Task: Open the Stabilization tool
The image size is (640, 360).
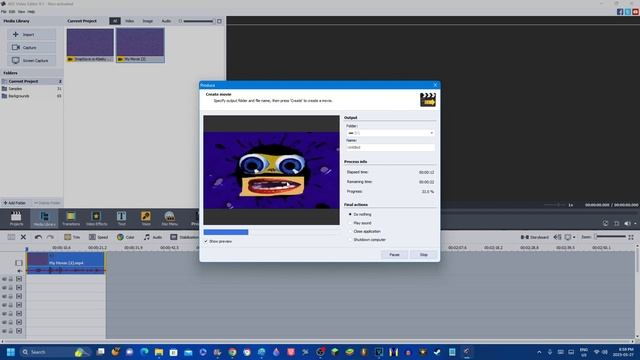Action: [x=184, y=237]
